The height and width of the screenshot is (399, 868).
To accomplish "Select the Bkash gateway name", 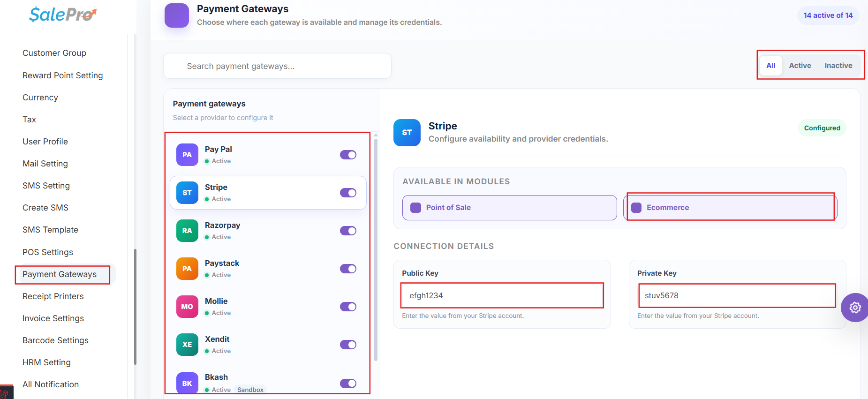I will (x=216, y=377).
